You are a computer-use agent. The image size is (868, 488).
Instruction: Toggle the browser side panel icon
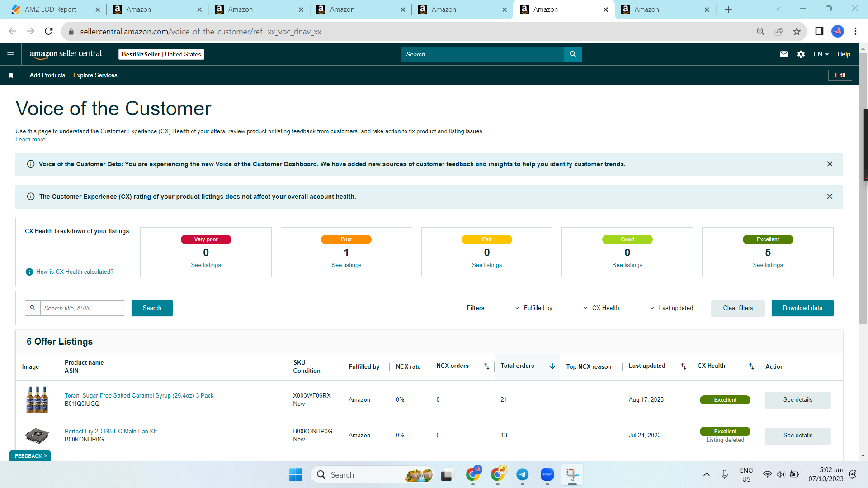819,31
